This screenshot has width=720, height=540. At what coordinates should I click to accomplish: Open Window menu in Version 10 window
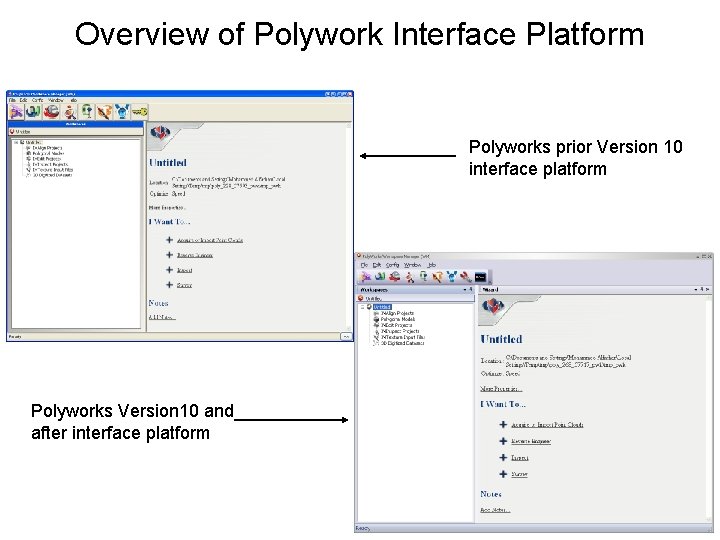point(412,265)
